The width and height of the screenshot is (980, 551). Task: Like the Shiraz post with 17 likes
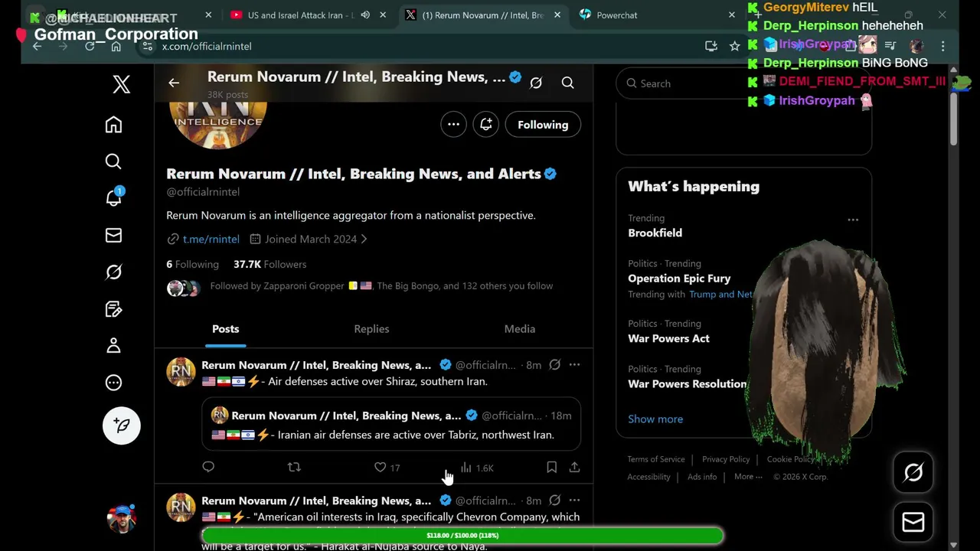click(x=387, y=467)
